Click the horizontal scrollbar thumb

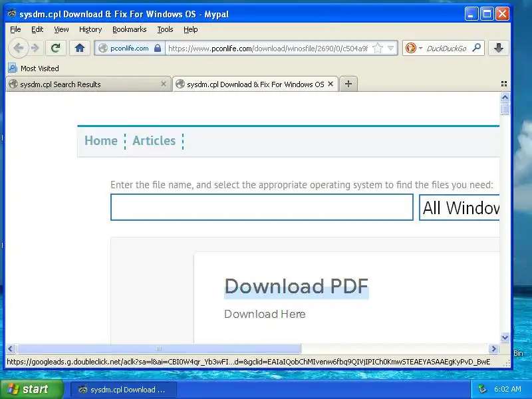pos(159,348)
